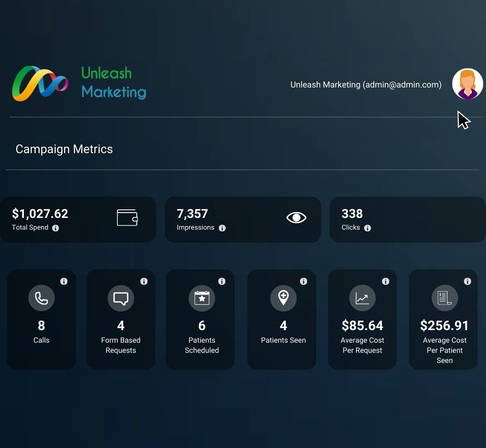Click the invoice icon for Cost Per Patient Seen
This screenshot has width=486, height=448.
pyautogui.click(x=445, y=298)
